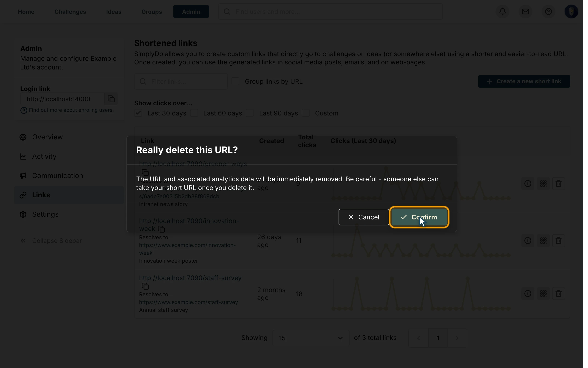Viewport: 588px width, 368px height.
Task: Open the page size dropdown showing 15
Action: (x=311, y=338)
